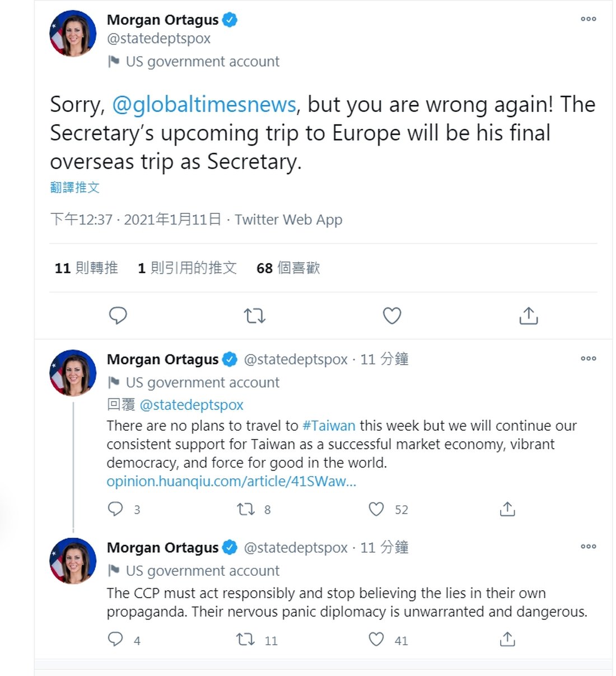Open more options on the main tweet
616x676 pixels.
[x=588, y=19]
